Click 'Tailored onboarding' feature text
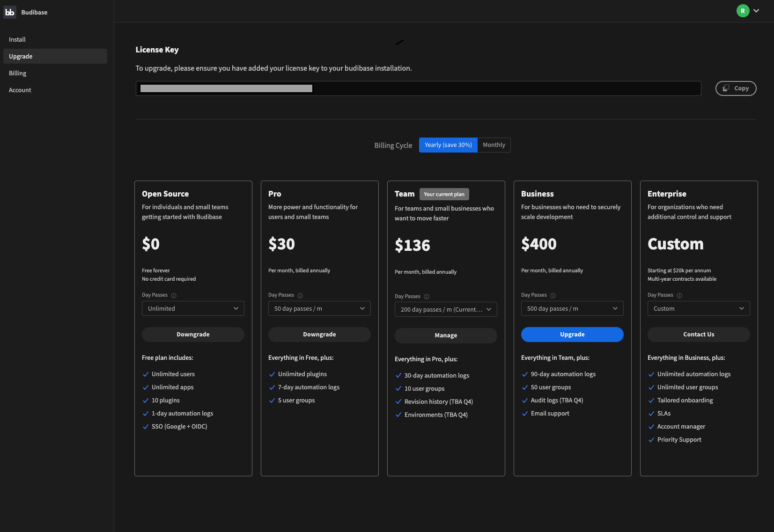Image resolution: width=774 pixels, height=532 pixels. pyautogui.click(x=685, y=401)
